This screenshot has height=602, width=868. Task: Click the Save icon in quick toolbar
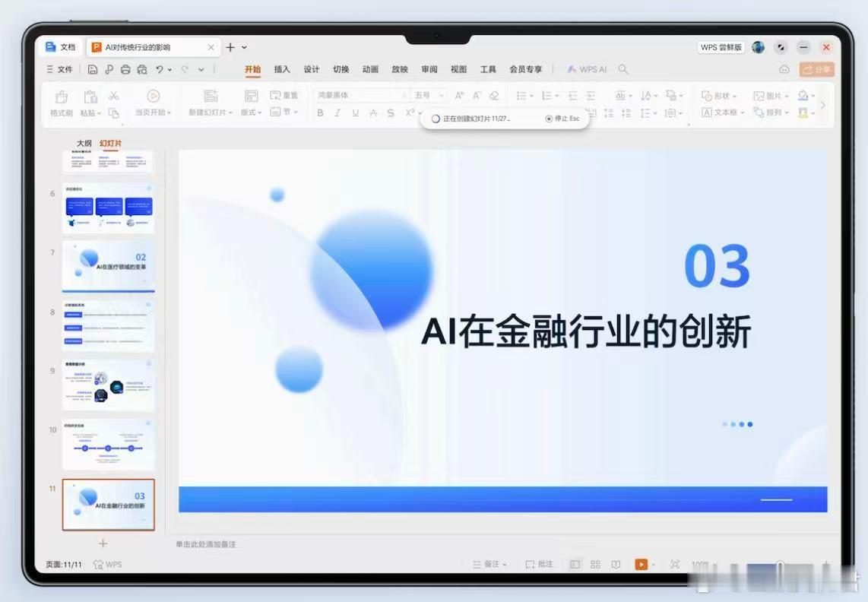click(93, 69)
